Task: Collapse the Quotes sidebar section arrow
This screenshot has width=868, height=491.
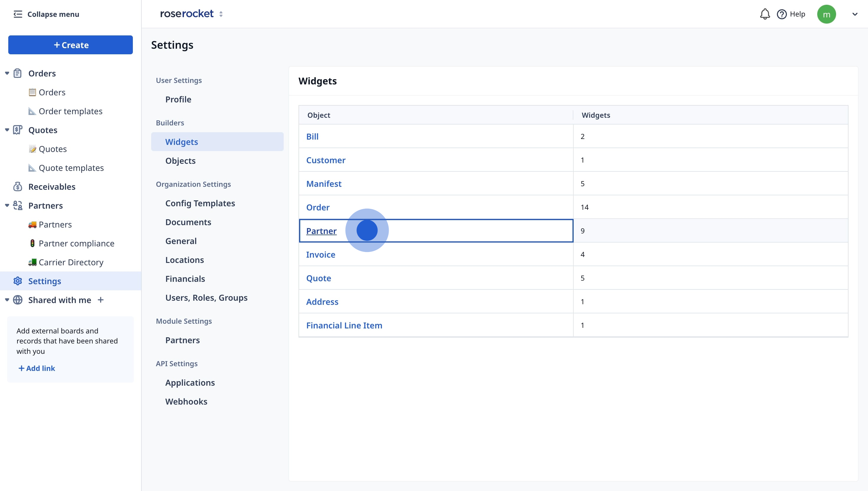Action: pyautogui.click(x=7, y=130)
